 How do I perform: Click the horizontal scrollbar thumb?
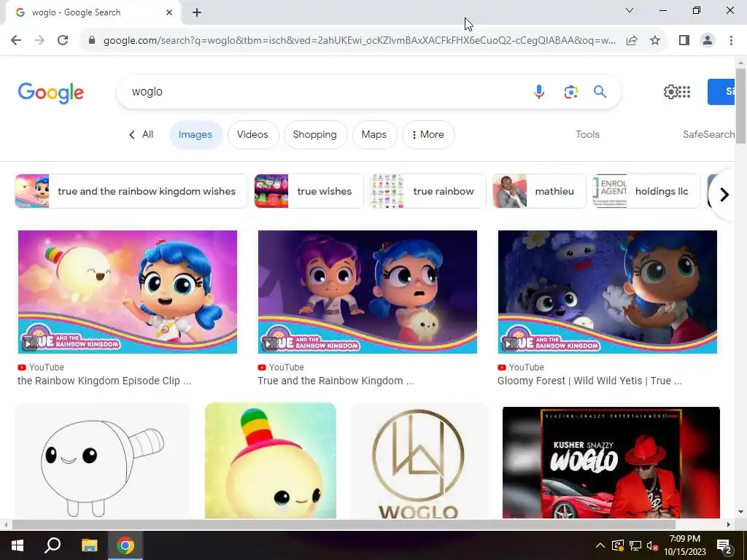pyautogui.click(x=344, y=524)
